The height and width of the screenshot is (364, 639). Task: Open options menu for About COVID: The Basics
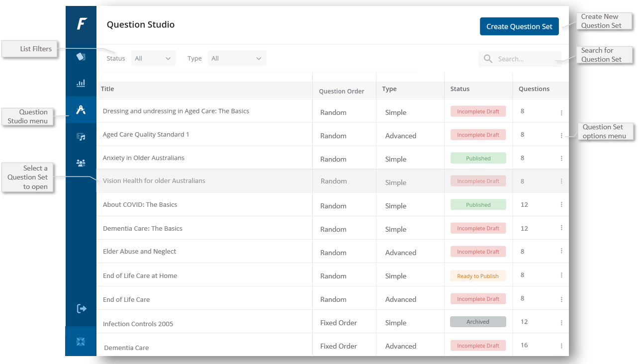pyautogui.click(x=561, y=204)
